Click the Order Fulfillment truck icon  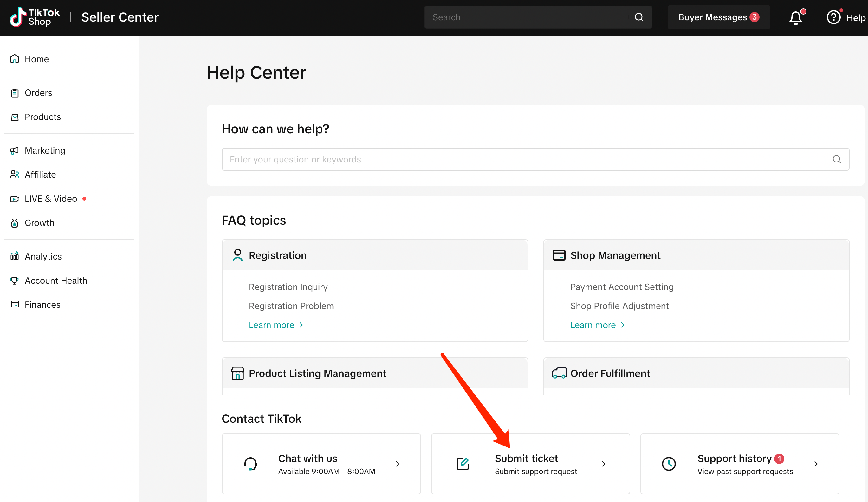click(559, 373)
